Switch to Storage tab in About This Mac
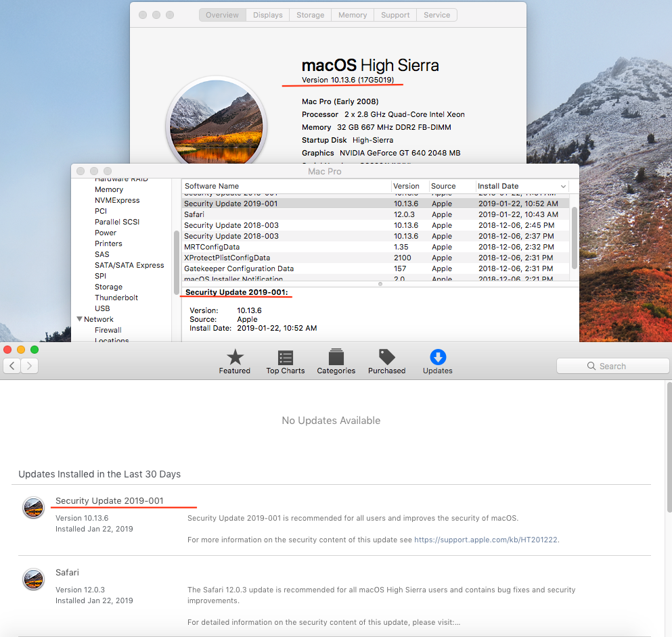 (x=311, y=15)
